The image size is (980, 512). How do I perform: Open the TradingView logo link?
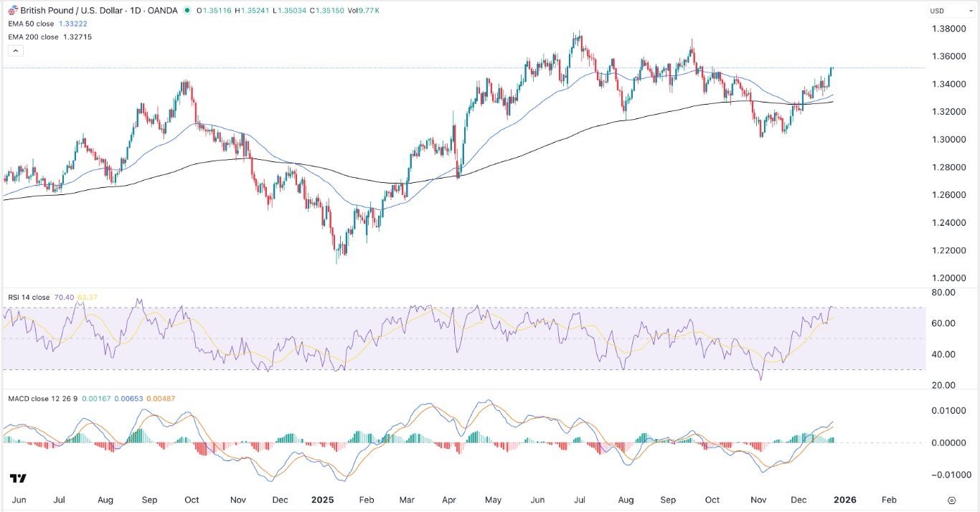coord(18,478)
